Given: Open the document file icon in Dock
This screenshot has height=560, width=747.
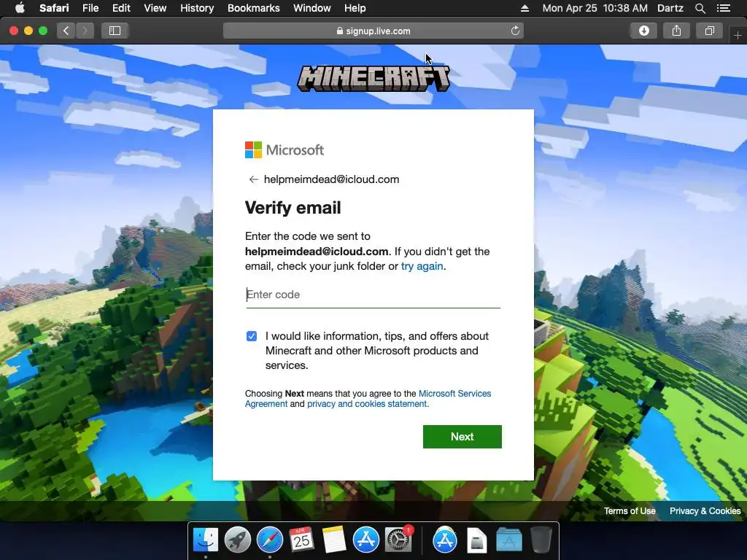Looking at the screenshot, I should (477, 541).
